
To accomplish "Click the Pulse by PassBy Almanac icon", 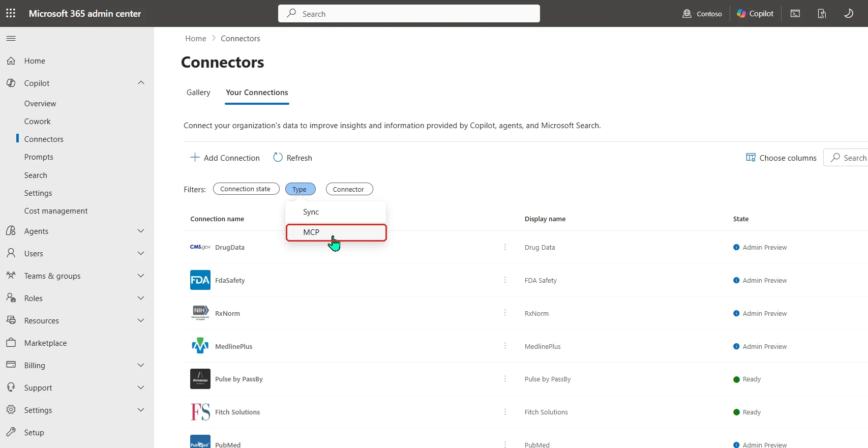I will point(200,379).
